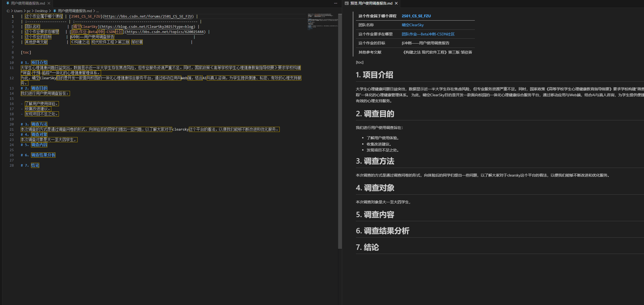Screen dimensions: 644x305
Task: Click the markdown icon in the breadcrumb path
Action: (x=55, y=11)
